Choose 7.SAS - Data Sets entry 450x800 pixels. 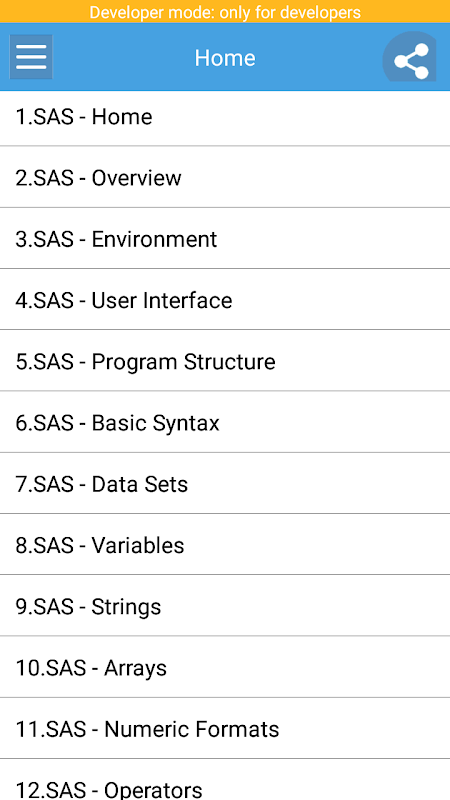[x=225, y=484]
